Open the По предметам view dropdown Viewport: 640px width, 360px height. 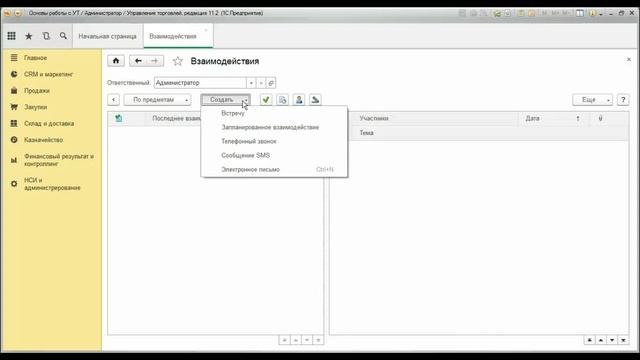click(158, 100)
